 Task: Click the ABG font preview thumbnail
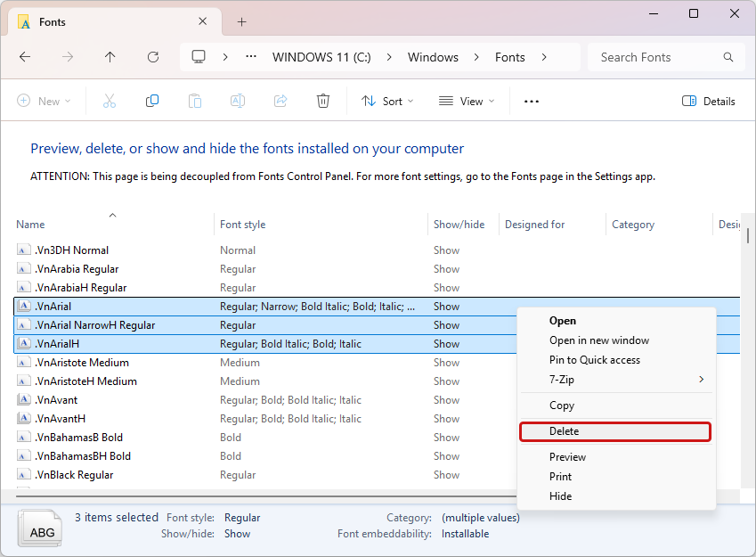coord(40,529)
